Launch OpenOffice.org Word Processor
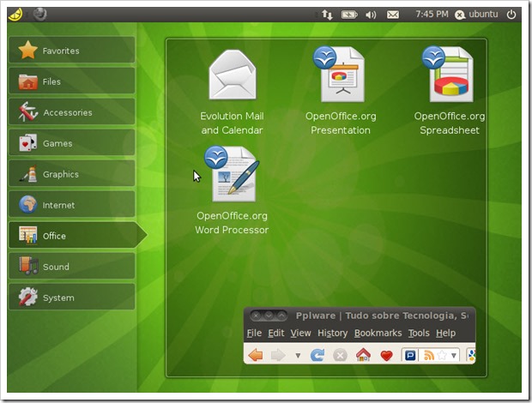Image resolution: width=532 pixels, height=403 pixels. [232, 190]
